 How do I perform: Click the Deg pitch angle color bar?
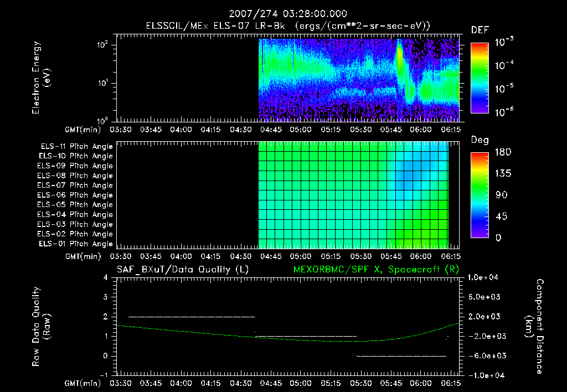480,195
